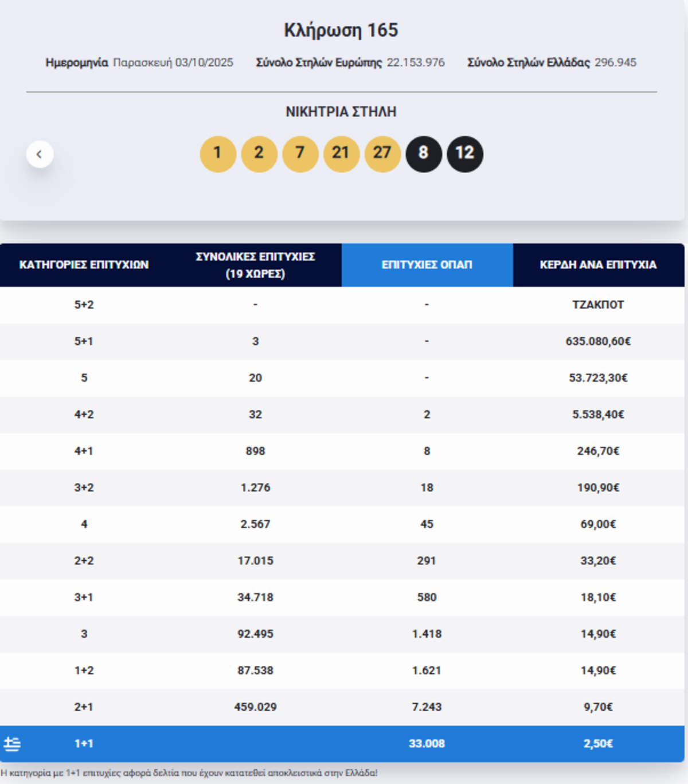Select the ΕΠΙΤΥΧΙΕΣ ΟΠΑΠ column header

427,265
